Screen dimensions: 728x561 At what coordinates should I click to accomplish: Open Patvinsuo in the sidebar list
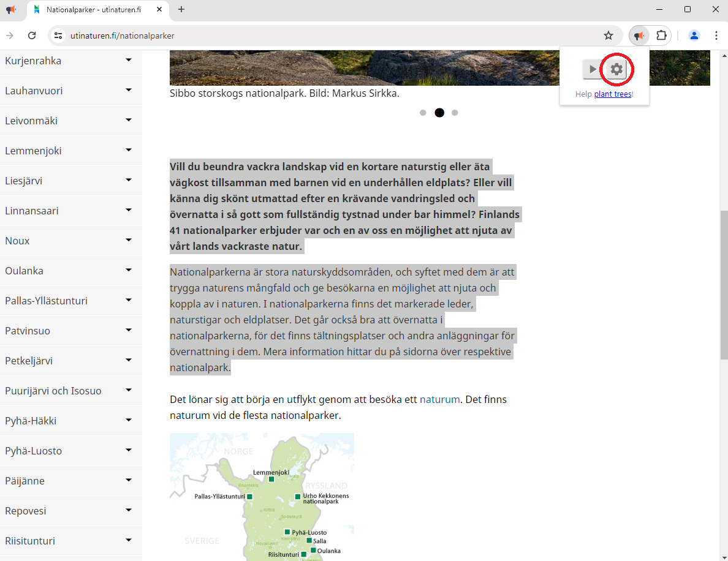tap(28, 331)
